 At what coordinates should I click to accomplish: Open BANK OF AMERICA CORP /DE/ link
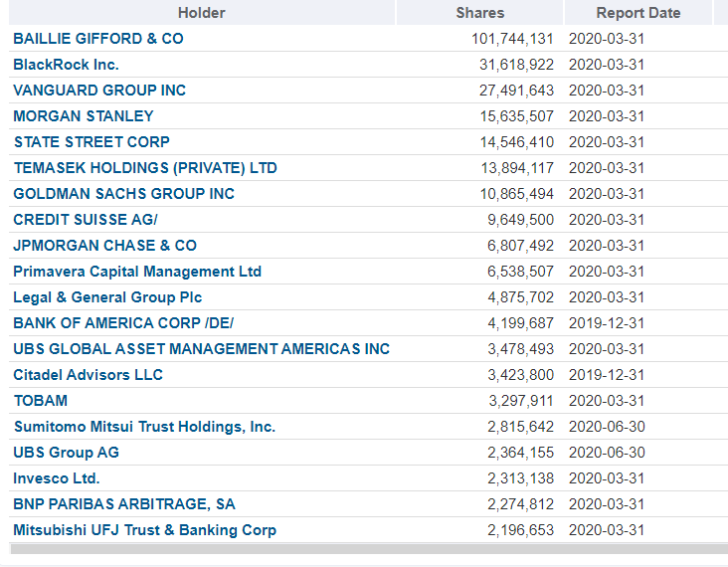(x=123, y=323)
